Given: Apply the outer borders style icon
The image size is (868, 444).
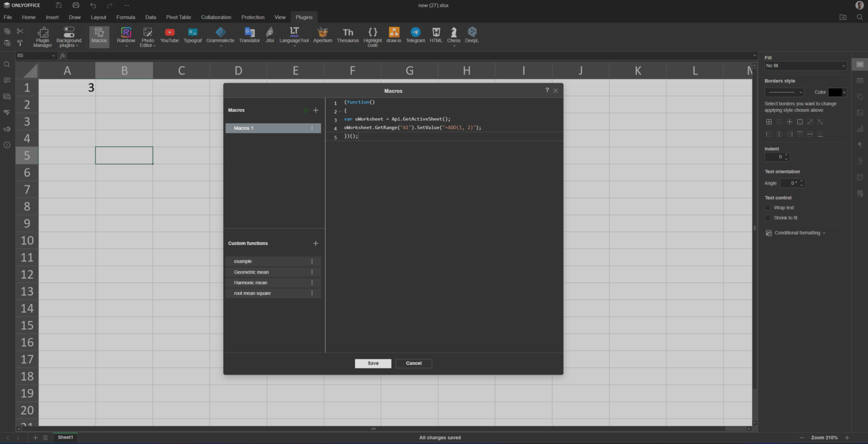Looking at the screenshot, I should (800, 121).
